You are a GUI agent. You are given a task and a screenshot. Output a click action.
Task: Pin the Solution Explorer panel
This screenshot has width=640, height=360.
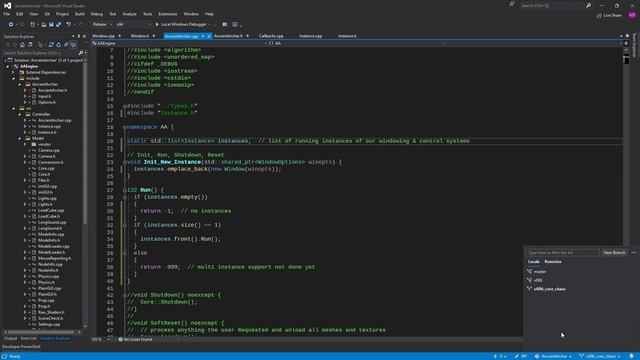(79, 36)
